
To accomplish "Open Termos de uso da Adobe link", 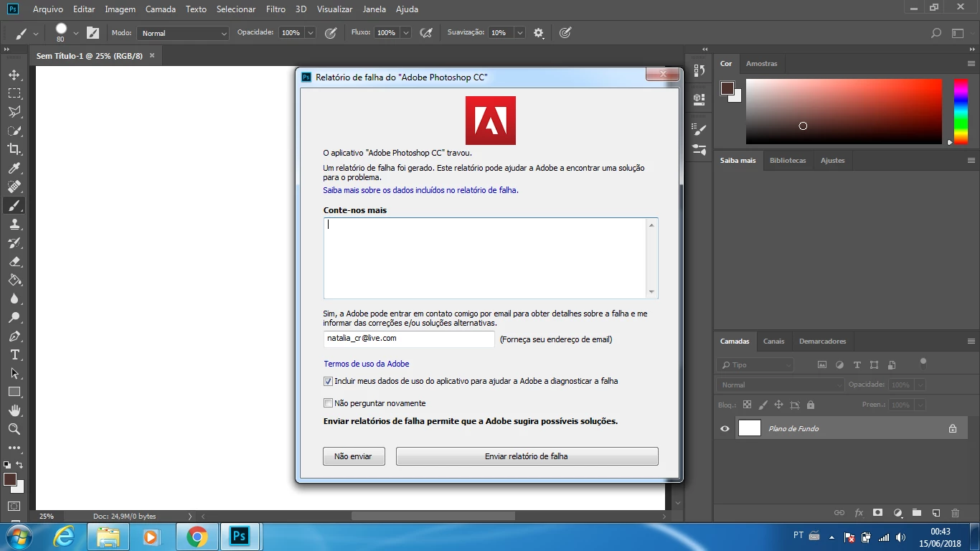I will tap(367, 364).
